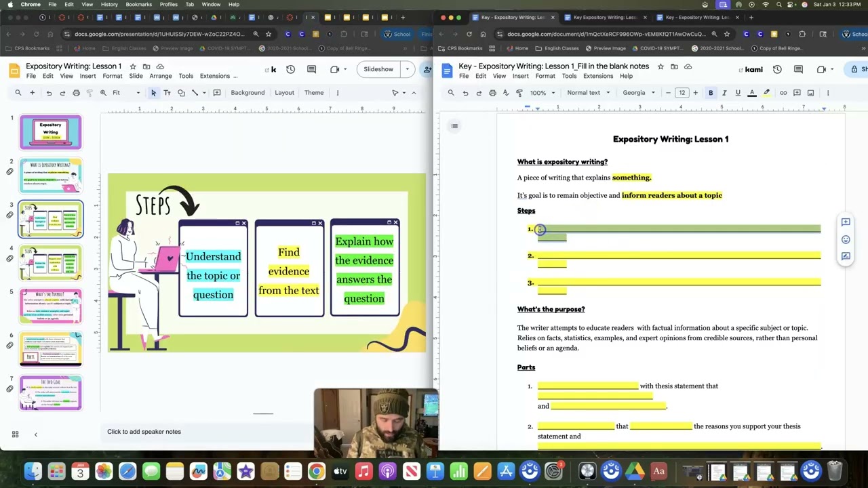The height and width of the screenshot is (488, 868).
Task: Open Docs zoom 100% dropdown
Action: (542, 93)
